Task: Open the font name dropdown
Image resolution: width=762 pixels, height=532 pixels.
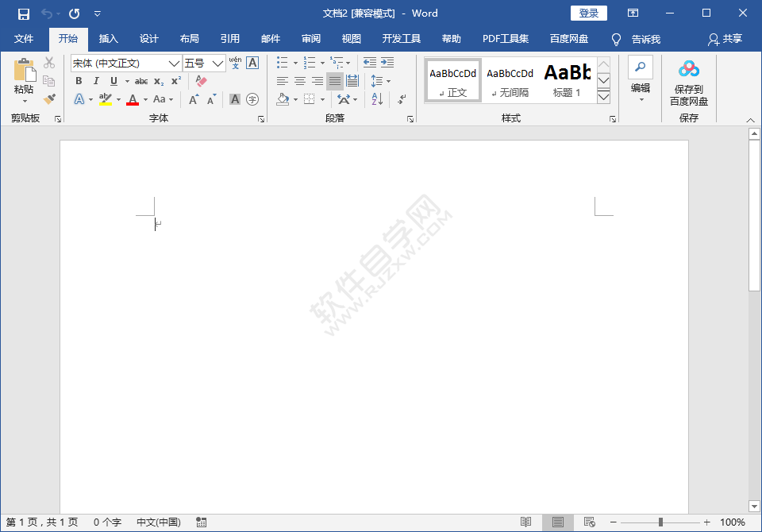Action: click(173, 63)
